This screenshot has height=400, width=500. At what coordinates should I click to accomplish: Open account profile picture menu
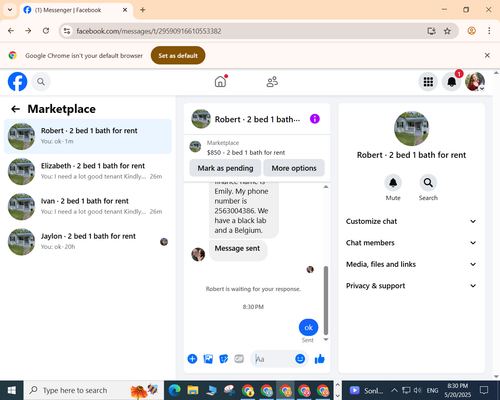(475, 82)
